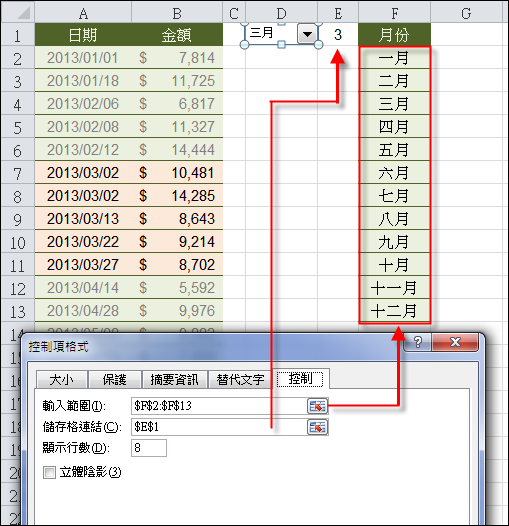
Task: Select column A header
Action: [83, 13]
